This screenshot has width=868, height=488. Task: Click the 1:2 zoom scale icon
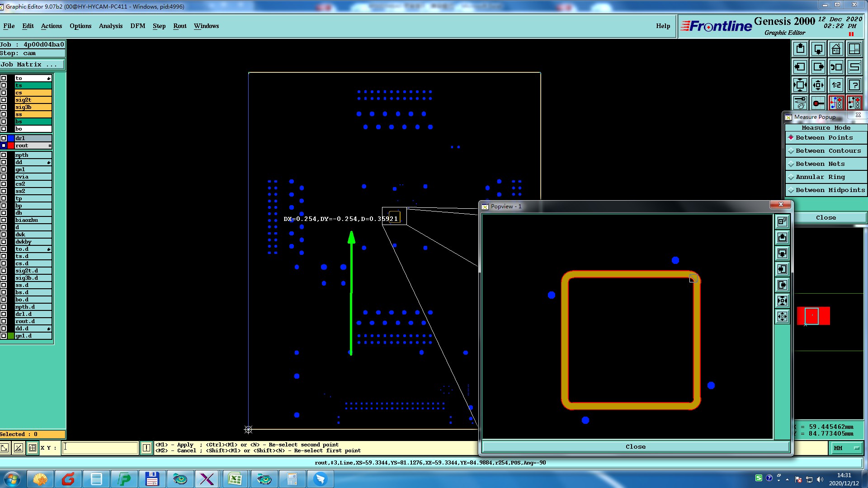(x=836, y=85)
